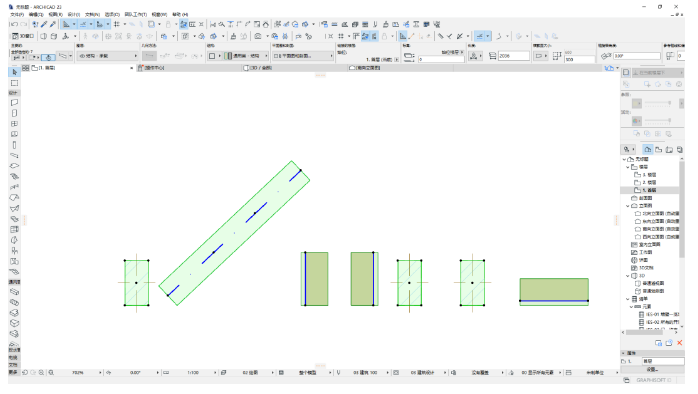Click the Pick Up Parameters eyedropper icon

coord(44,24)
